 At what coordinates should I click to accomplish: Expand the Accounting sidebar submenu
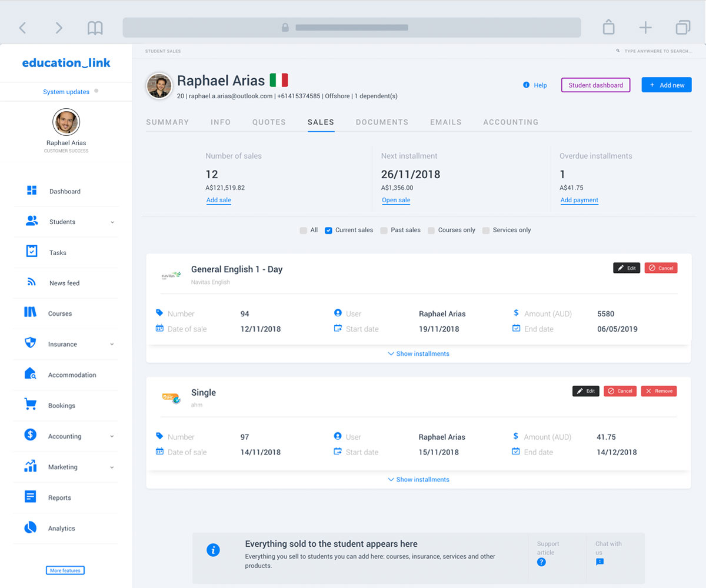click(112, 436)
